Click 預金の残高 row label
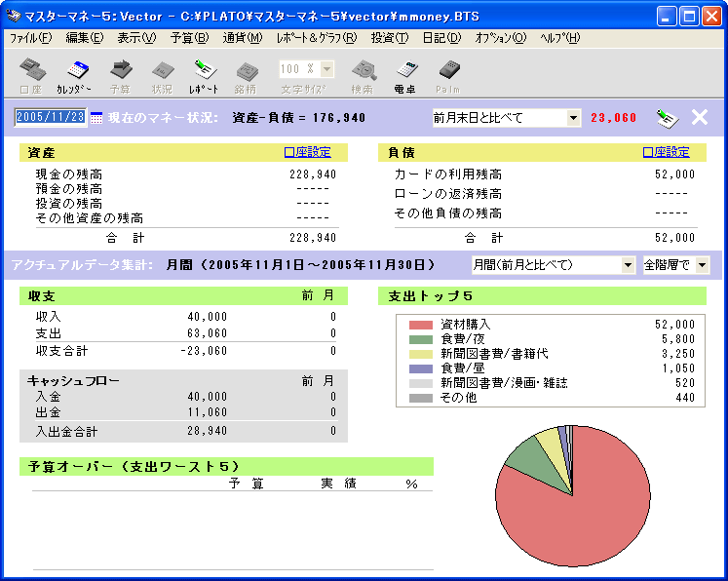Screen dimensions: 728x581 [x=69, y=189]
